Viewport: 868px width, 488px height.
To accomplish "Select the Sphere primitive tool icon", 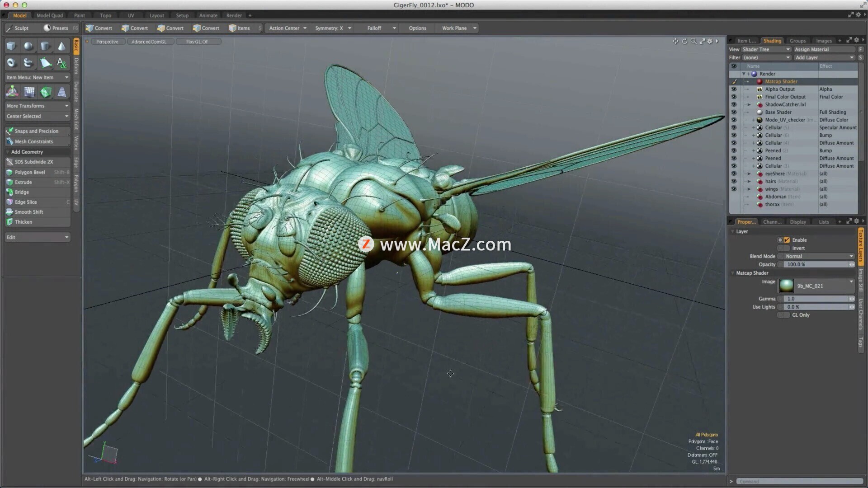I will click(28, 46).
